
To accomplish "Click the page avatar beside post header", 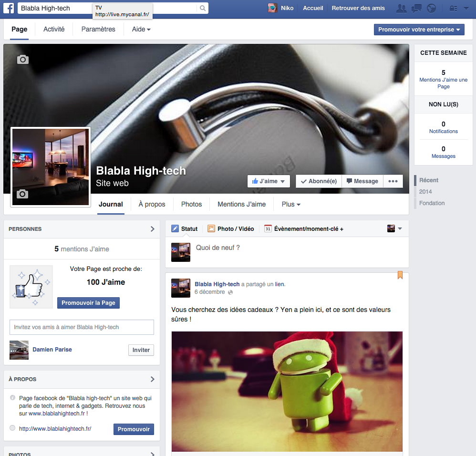I will (x=181, y=288).
